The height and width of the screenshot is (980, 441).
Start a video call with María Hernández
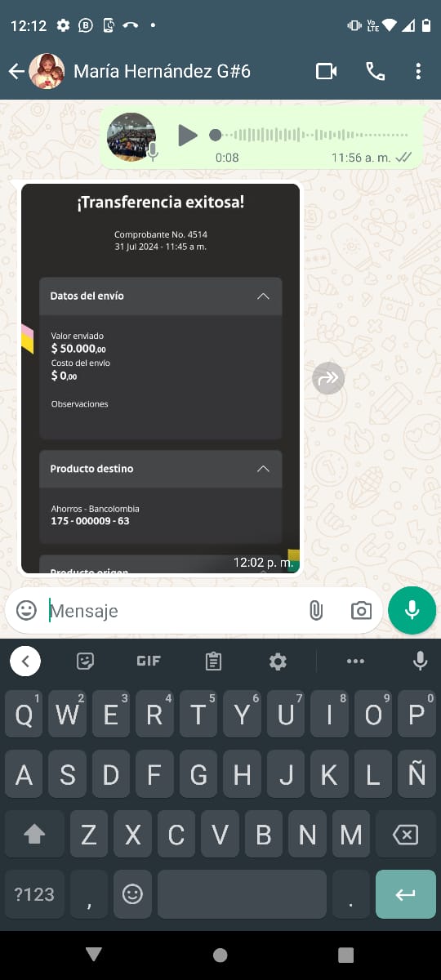[326, 71]
